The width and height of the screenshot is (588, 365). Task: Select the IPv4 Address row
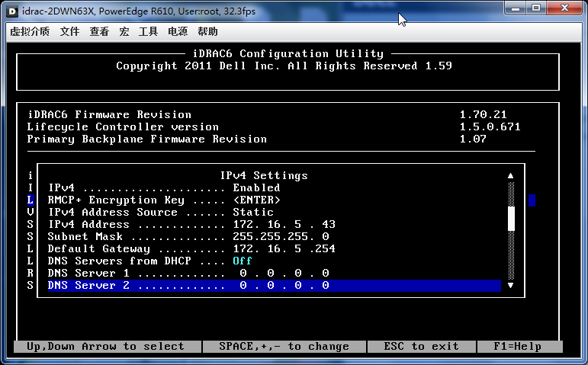click(x=274, y=225)
